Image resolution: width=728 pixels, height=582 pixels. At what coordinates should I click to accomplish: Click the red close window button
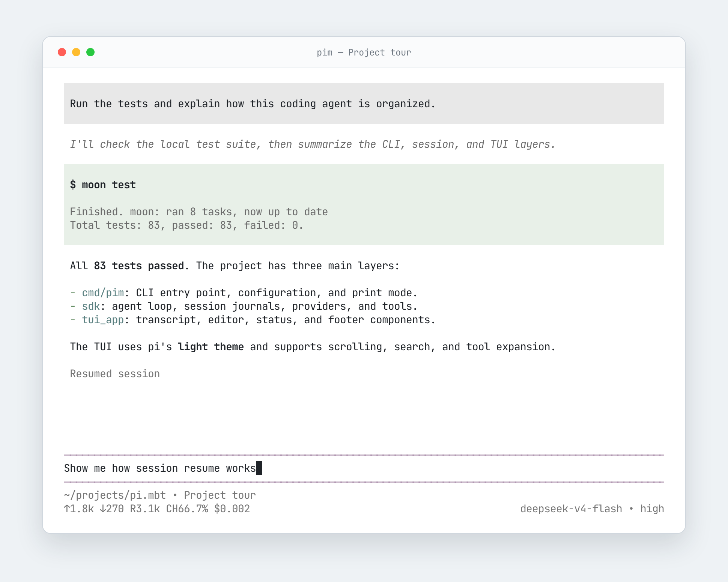pyautogui.click(x=62, y=52)
